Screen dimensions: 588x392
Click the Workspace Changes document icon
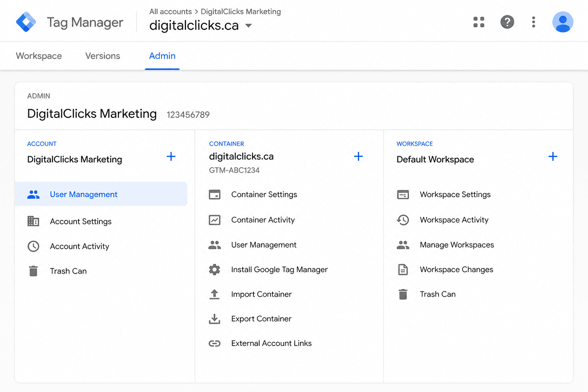[x=403, y=269]
